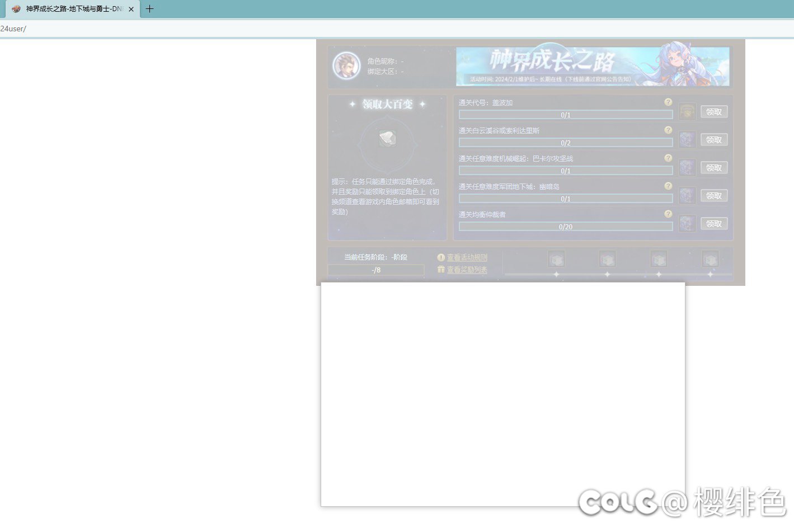Click the -/8 task stage field

376,270
